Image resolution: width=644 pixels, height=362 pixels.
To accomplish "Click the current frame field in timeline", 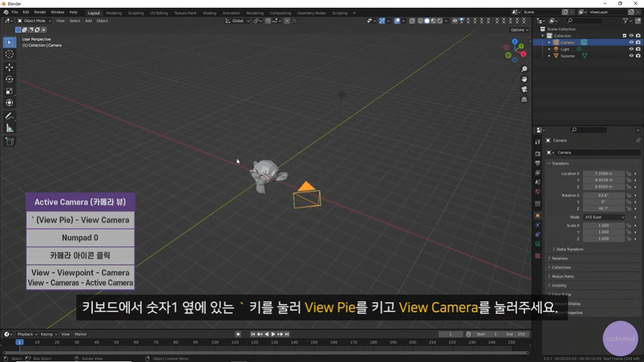I will (x=450, y=334).
